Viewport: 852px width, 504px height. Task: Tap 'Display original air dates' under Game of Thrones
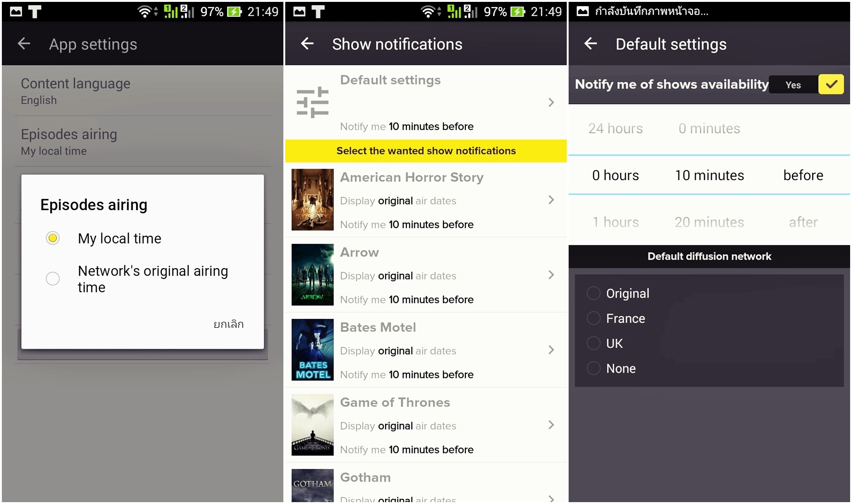[x=398, y=426]
